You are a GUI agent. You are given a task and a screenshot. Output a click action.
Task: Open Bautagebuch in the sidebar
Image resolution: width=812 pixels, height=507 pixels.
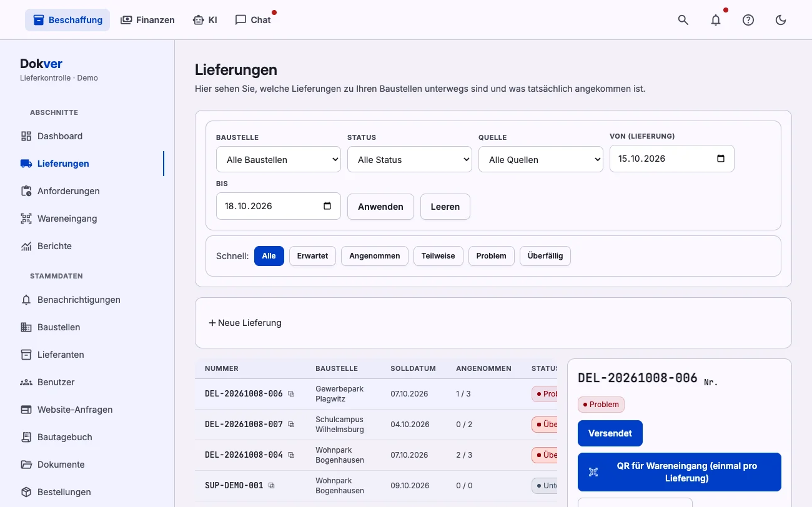[x=87, y=437]
